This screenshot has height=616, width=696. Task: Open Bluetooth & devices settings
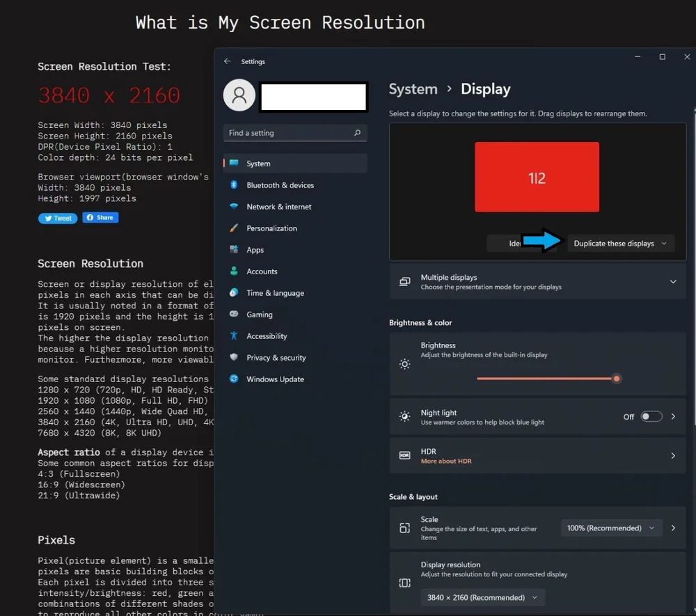[x=295, y=184]
